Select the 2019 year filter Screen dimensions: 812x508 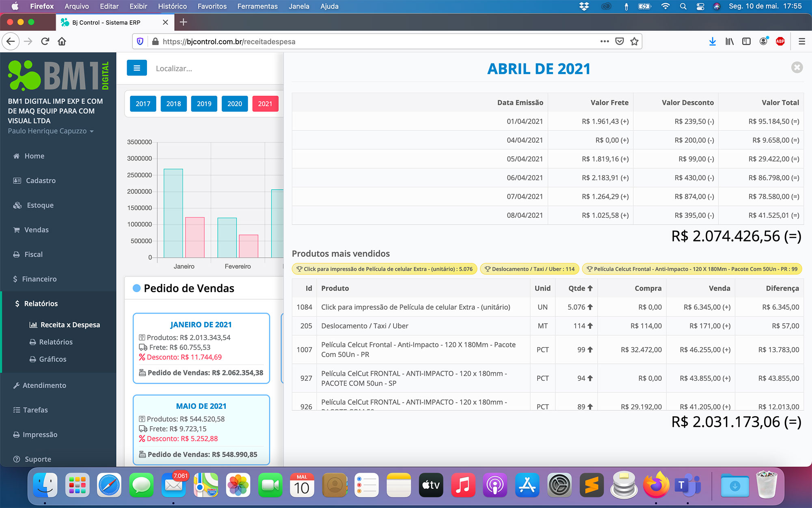click(204, 104)
